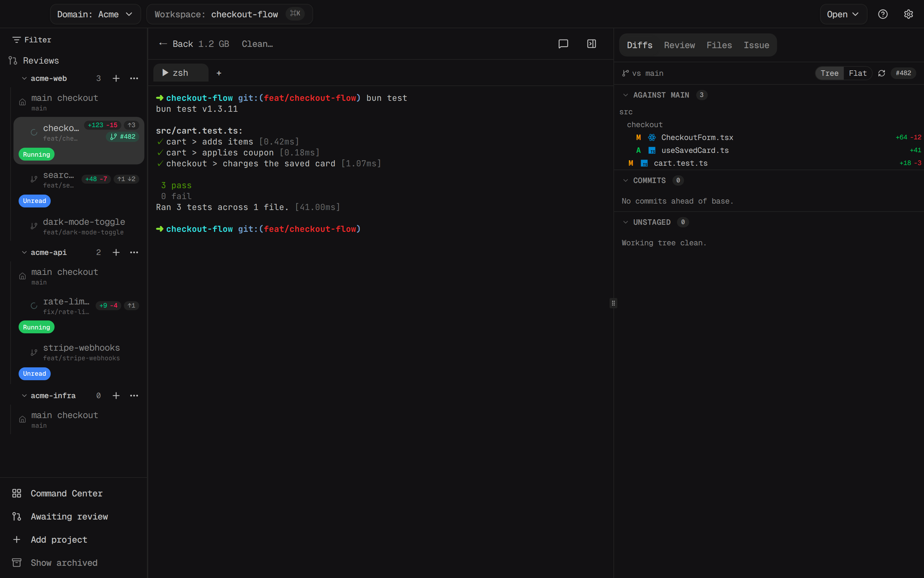Toggle the right side panel icon
Viewport: 924px width, 578px height.
coord(591,44)
